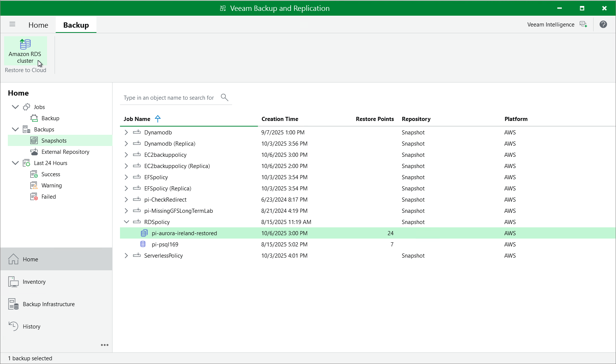Click the navigation pane overflow dots
616x364 pixels.
coord(105,345)
